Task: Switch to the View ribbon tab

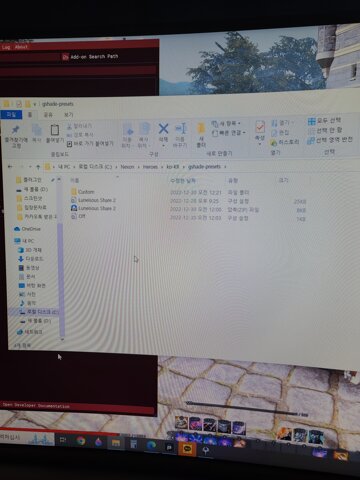Action: [x=68, y=114]
